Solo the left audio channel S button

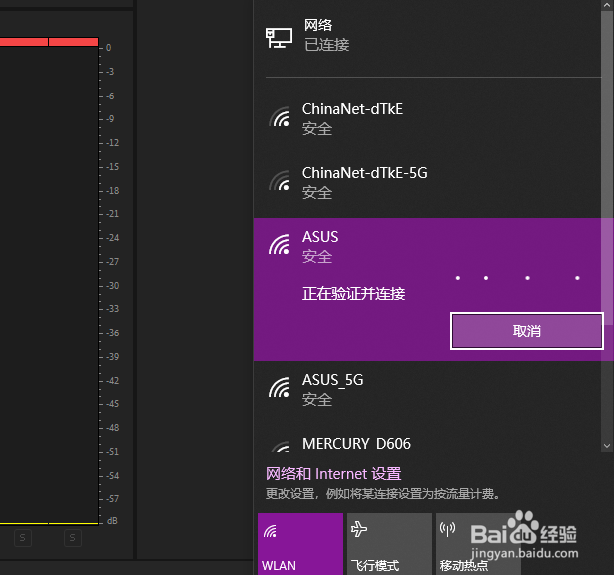click(23, 538)
